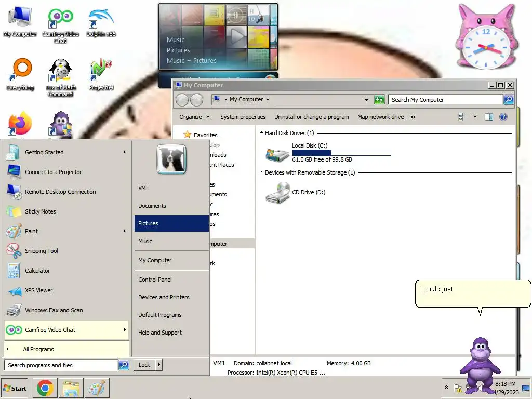Open Devices and Printers from Start menu
The image size is (532, 399).
[x=171, y=297]
